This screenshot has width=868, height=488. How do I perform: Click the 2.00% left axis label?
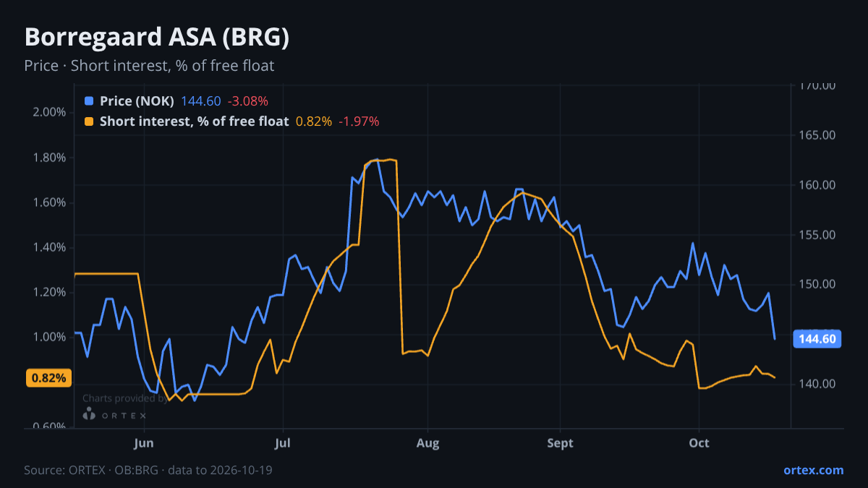tap(49, 112)
